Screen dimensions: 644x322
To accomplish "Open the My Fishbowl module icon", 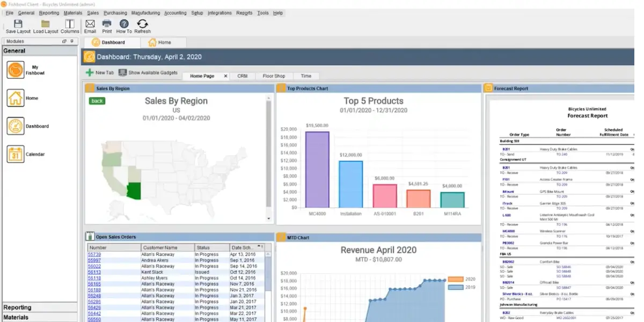I will 16,70.
